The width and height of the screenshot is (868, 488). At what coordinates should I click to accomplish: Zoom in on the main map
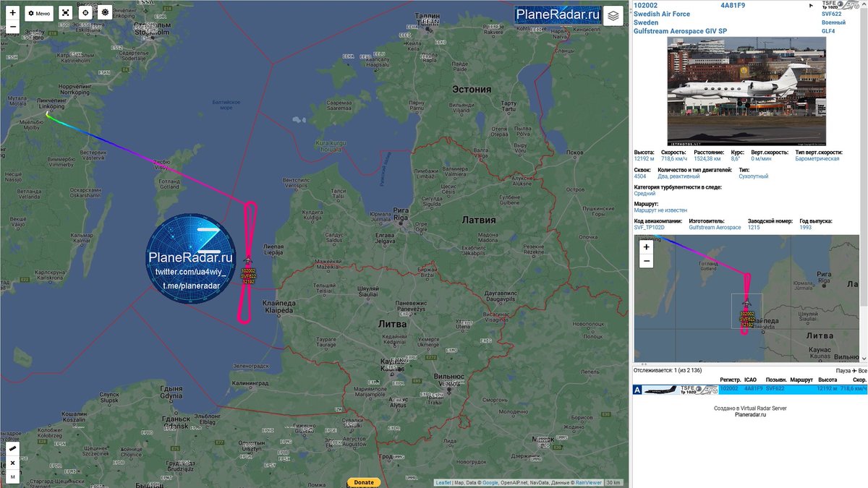pyautogui.click(x=12, y=12)
